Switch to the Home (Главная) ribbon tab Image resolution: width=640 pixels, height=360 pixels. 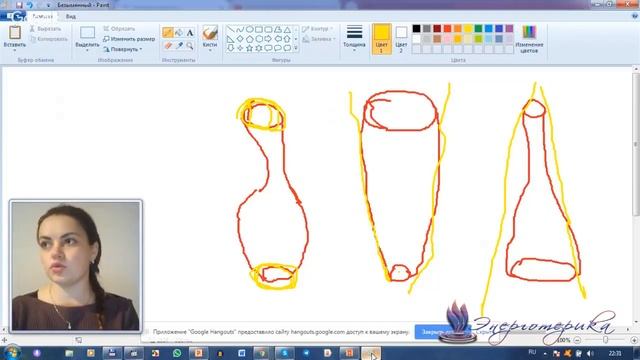tap(42, 16)
